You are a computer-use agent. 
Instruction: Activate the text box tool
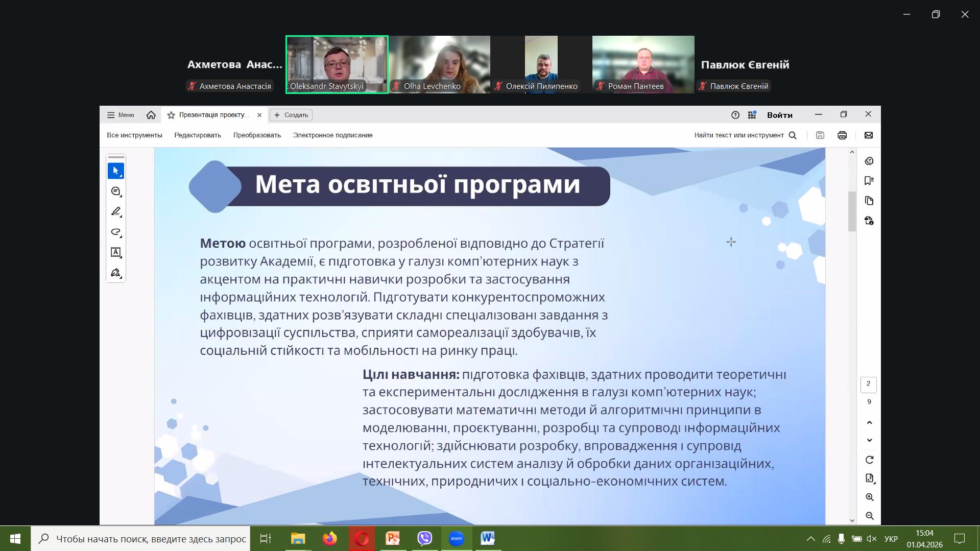(116, 252)
